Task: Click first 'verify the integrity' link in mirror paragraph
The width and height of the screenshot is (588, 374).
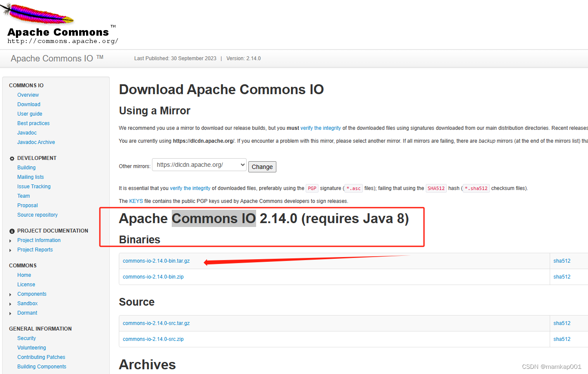Action: [321, 128]
